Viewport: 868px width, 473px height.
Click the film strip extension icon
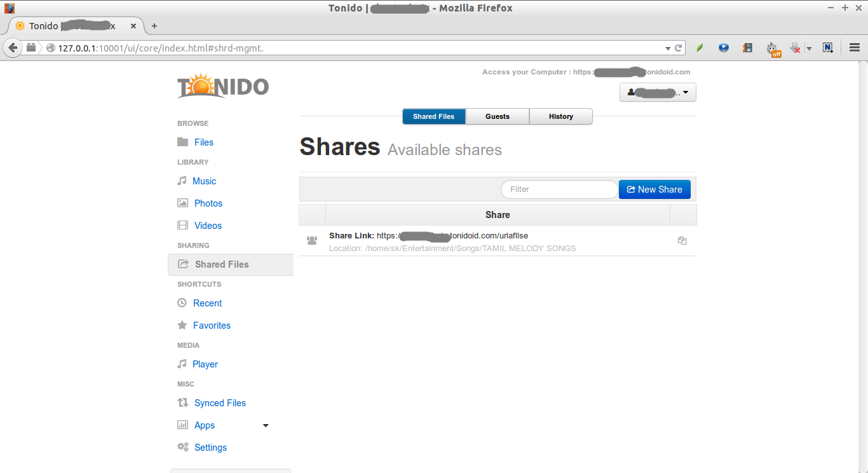click(747, 48)
